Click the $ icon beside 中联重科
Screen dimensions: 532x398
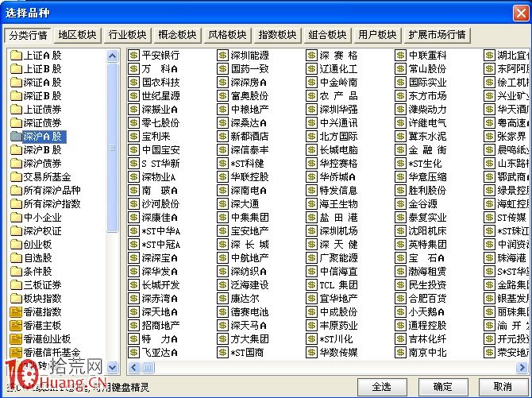click(x=400, y=56)
